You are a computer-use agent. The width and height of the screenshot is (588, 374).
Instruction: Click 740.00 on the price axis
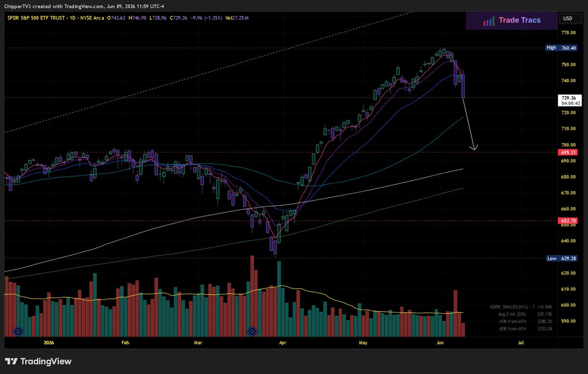[x=568, y=81]
